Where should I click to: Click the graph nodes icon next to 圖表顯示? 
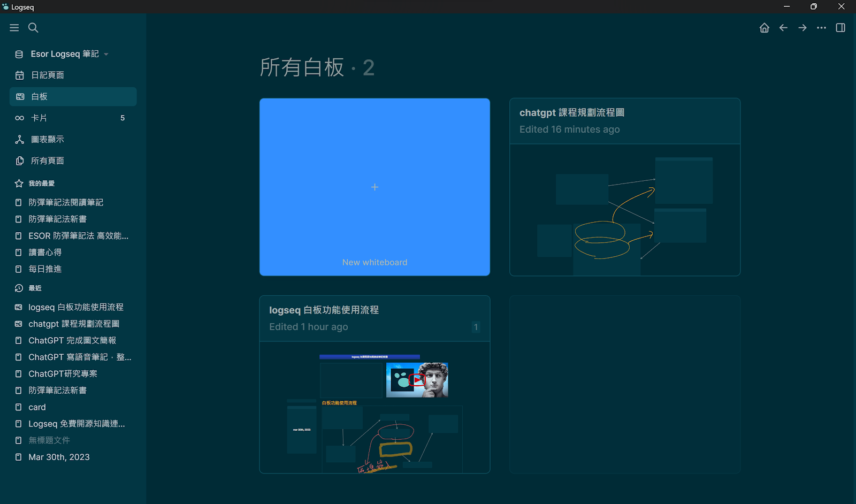click(x=20, y=140)
